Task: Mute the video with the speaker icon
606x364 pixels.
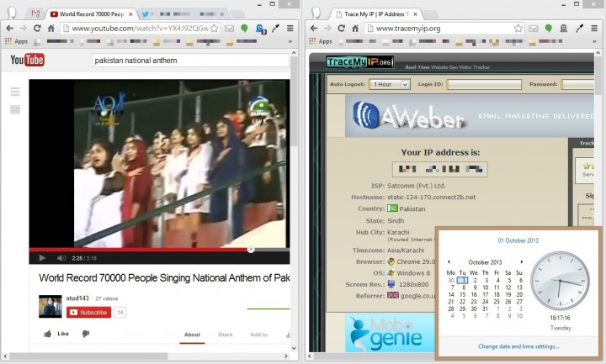Action: click(x=61, y=258)
